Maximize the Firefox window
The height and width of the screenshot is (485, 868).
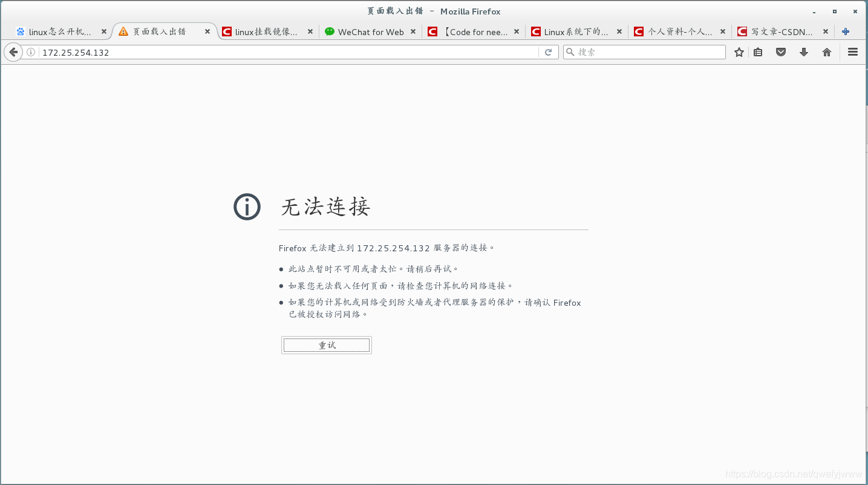[835, 11]
